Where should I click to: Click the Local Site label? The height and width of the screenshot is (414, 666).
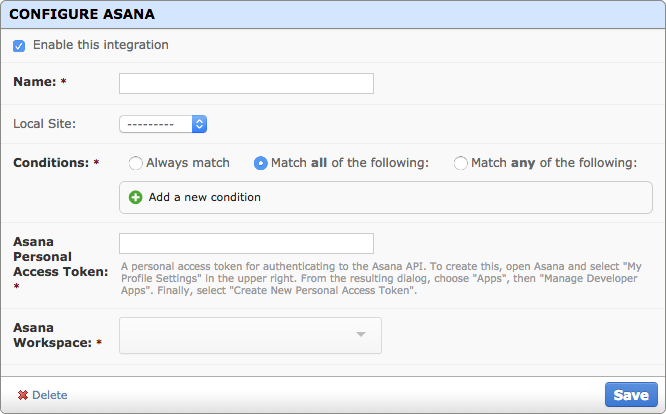45,124
